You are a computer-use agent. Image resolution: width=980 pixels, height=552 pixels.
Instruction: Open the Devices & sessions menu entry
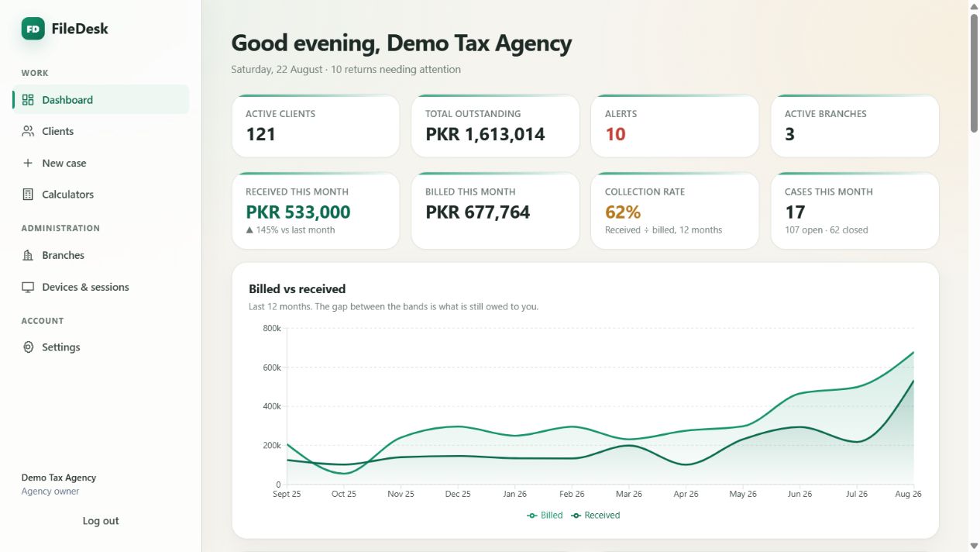point(101,287)
